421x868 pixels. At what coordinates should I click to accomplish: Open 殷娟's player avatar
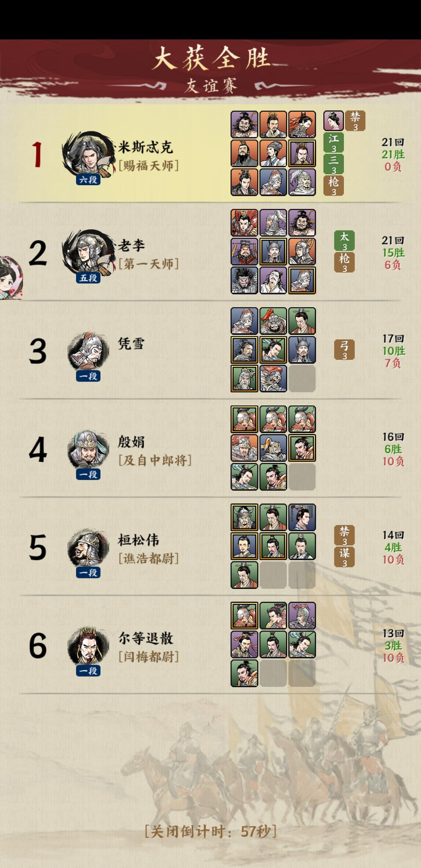[88, 449]
